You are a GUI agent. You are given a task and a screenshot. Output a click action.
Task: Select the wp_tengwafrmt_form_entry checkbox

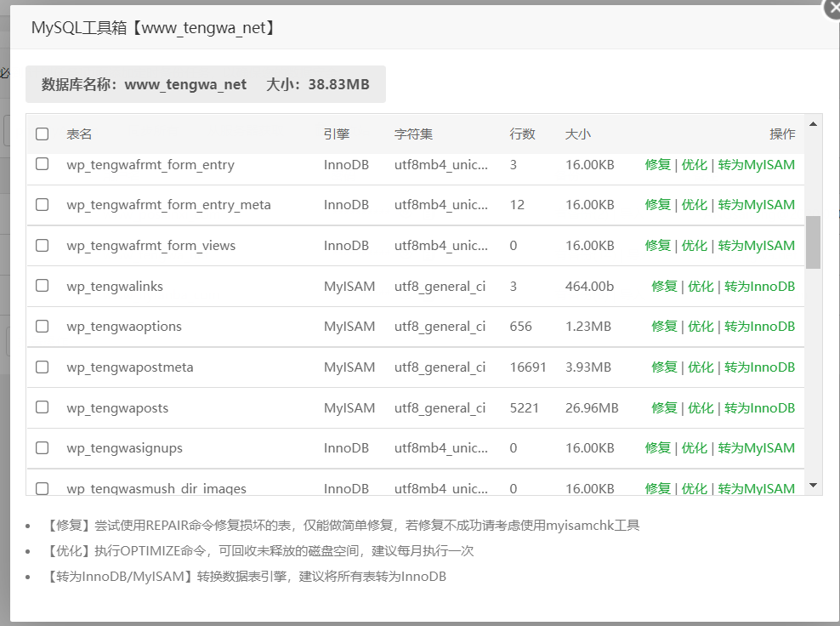click(42, 164)
